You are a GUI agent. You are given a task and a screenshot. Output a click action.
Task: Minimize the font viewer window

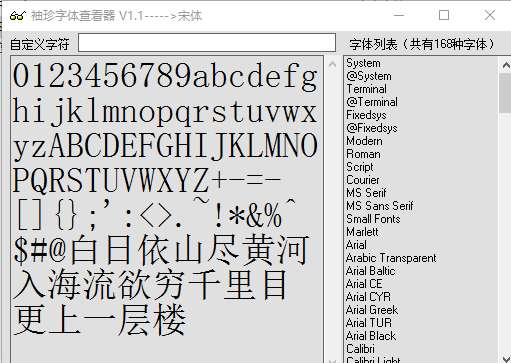[x=399, y=15]
